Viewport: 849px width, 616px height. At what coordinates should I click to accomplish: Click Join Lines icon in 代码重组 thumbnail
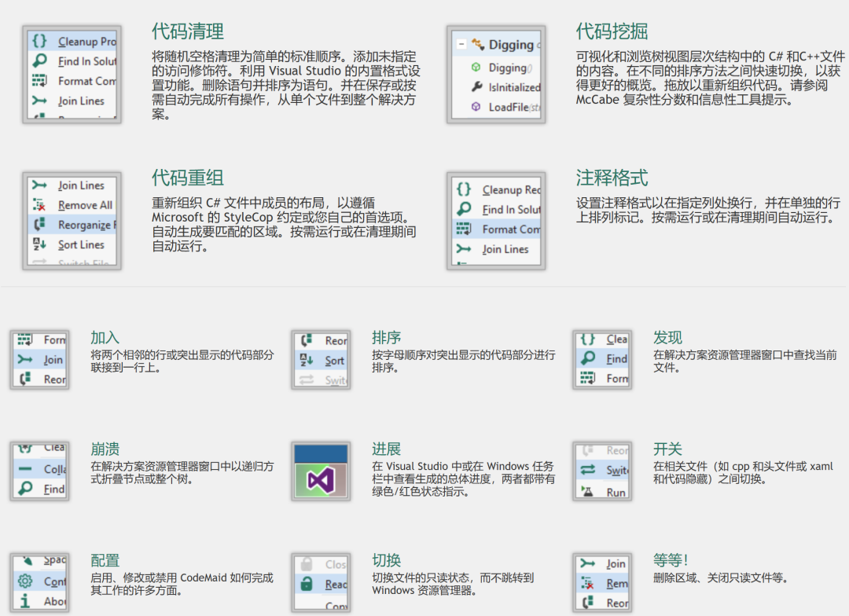click(39, 185)
